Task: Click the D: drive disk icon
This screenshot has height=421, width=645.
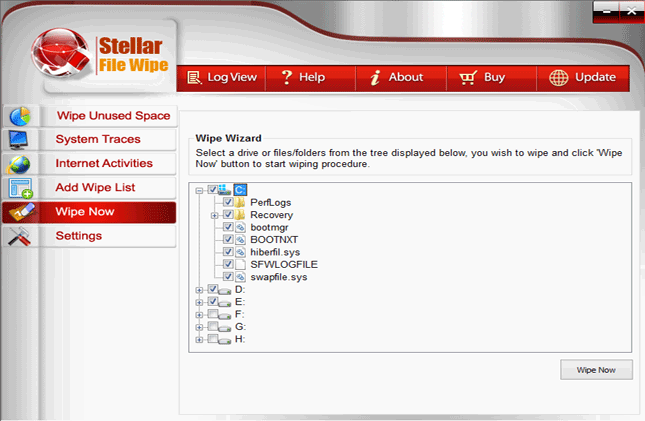Action: [x=225, y=291]
